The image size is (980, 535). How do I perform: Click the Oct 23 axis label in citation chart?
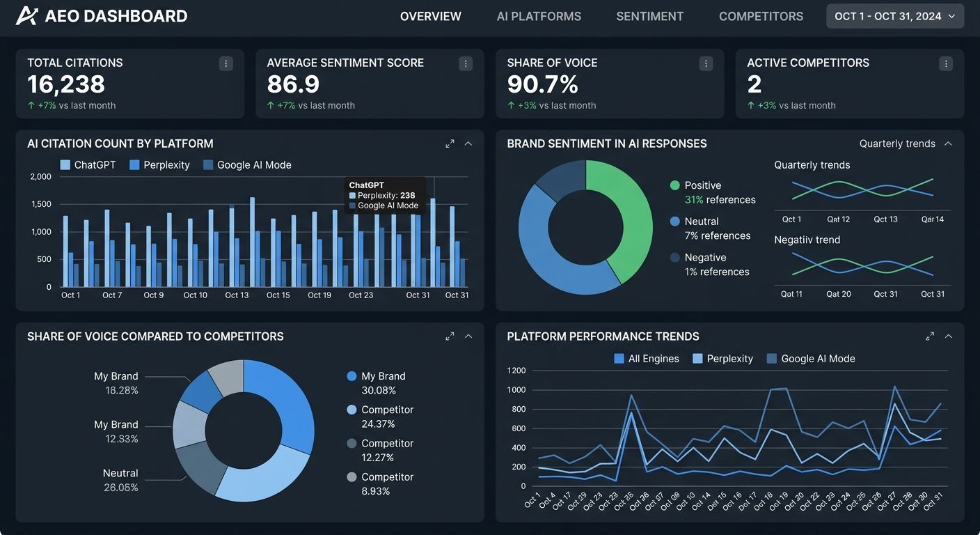(x=361, y=295)
